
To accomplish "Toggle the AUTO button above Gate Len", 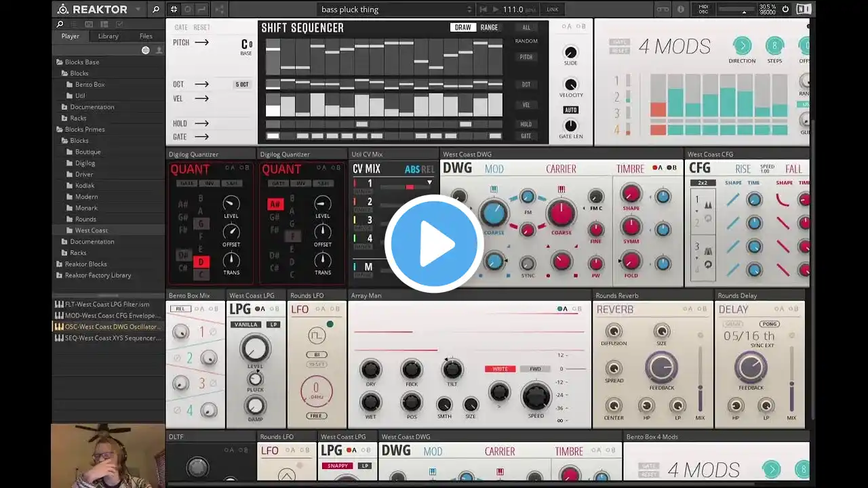I will (570, 110).
